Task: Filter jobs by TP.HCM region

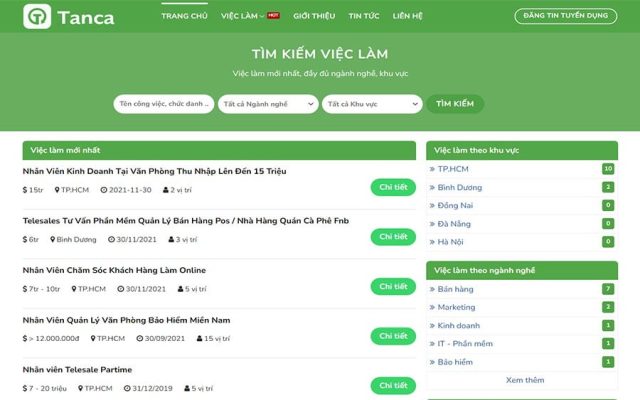Action: [453, 169]
